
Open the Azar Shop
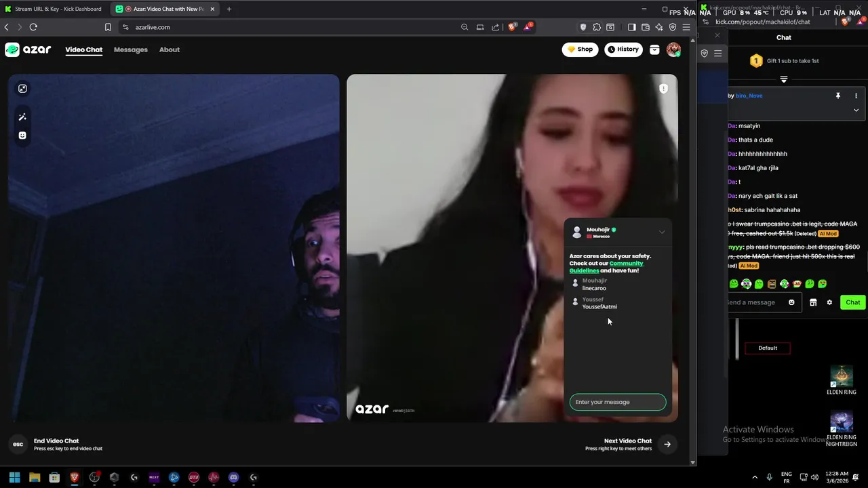click(580, 49)
